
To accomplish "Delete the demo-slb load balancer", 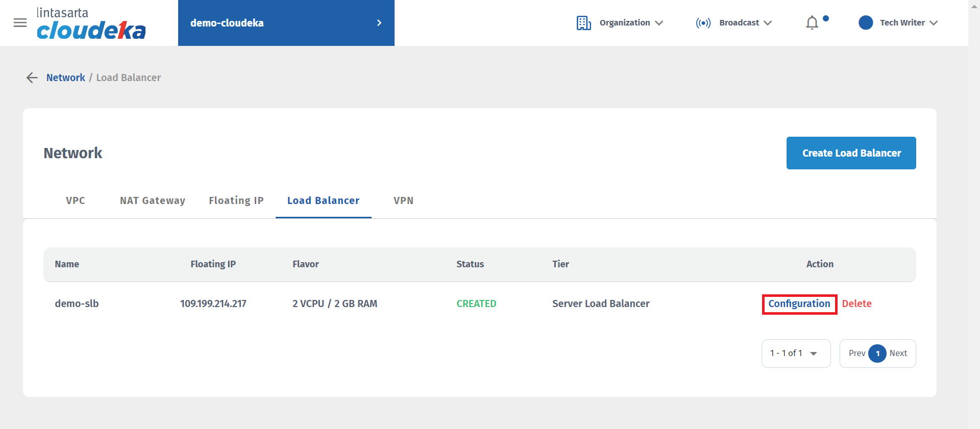I will (856, 304).
